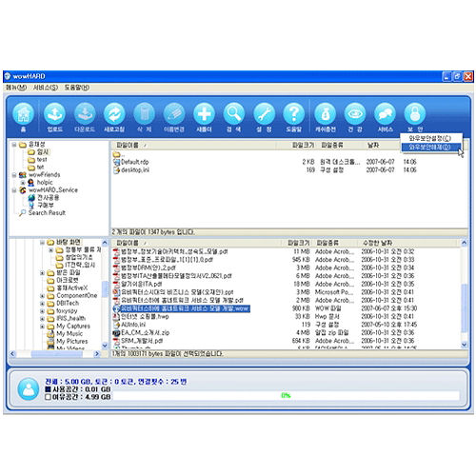476x476 pixels.
Task: Open Settings (설정) wrench icon
Action: pos(264,114)
